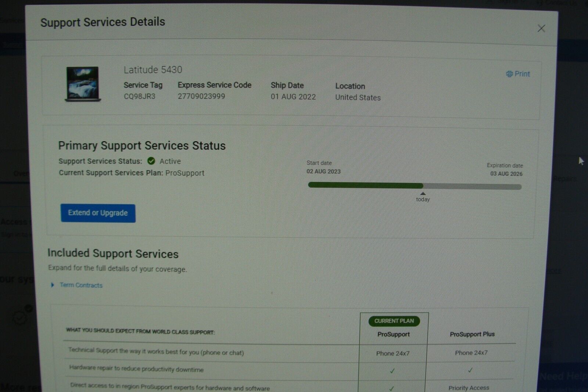
Task: Click the expiration date 03 AUG 2026
Action: coord(506,174)
